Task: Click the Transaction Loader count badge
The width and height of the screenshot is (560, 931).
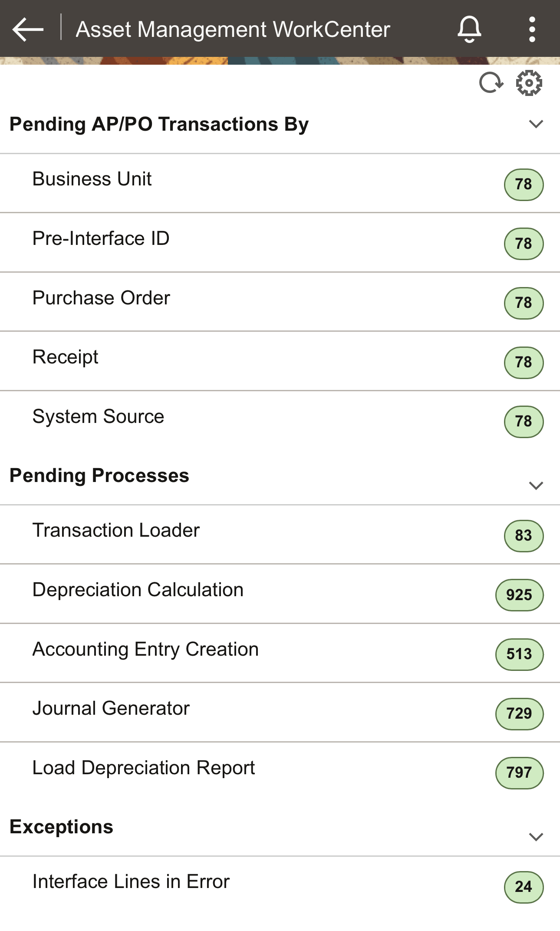Action: tap(523, 535)
